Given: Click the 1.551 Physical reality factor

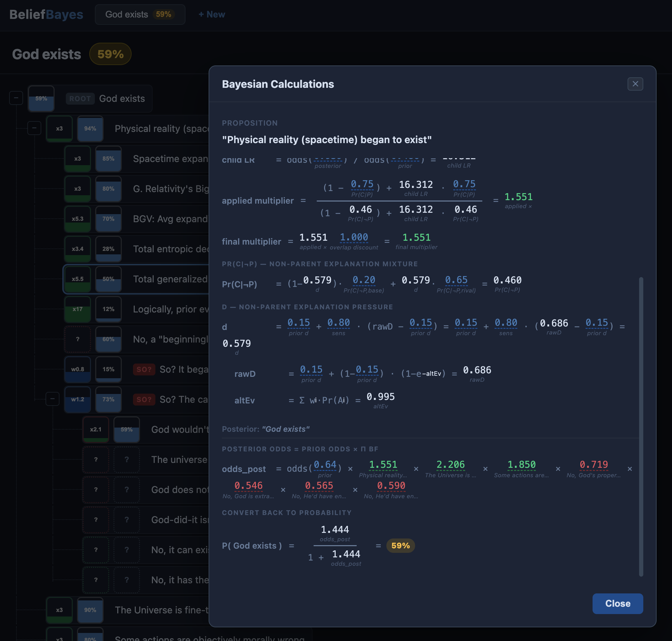Looking at the screenshot, I should click(x=383, y=465).
